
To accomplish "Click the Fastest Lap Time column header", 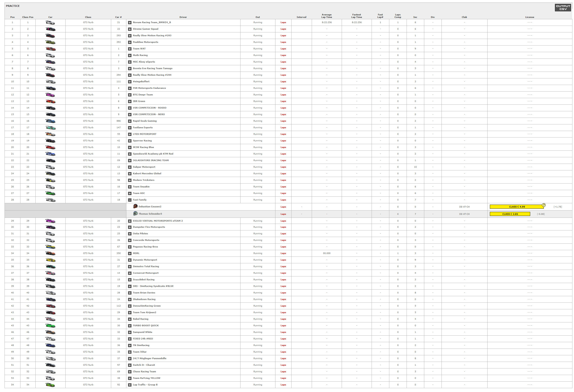I will 356,16.
